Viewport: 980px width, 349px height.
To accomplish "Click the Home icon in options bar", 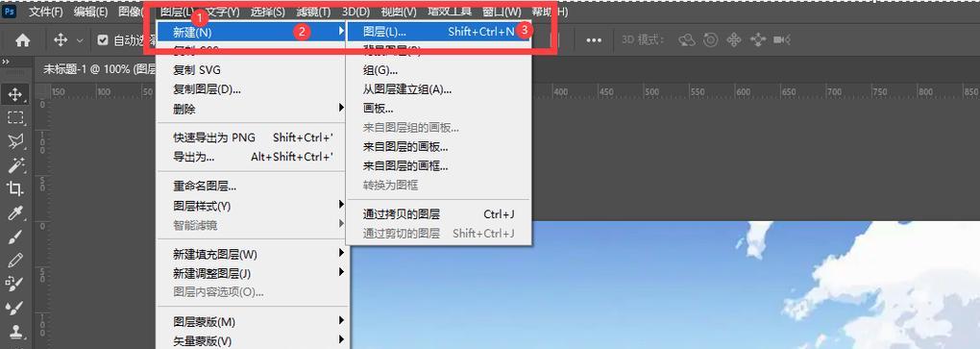I will click(x=22, y=40).
